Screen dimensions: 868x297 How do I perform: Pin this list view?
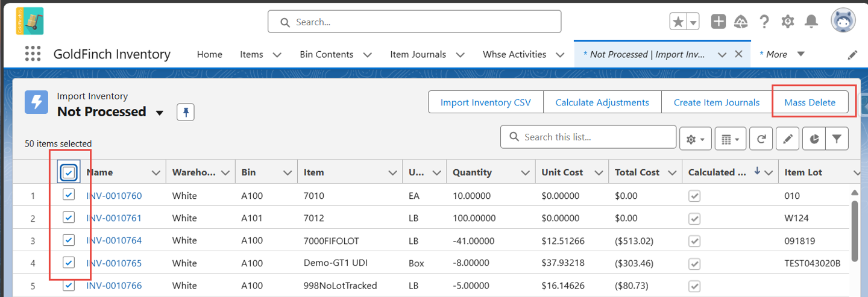coord(186,112)
